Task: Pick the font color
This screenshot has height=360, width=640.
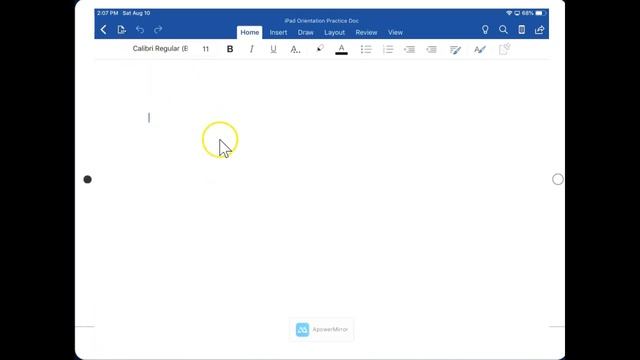Action: point(341,49)
